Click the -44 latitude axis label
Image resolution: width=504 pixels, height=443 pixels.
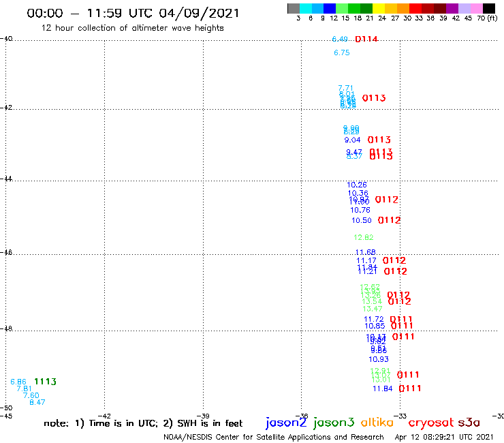click(x=6, y=179)
